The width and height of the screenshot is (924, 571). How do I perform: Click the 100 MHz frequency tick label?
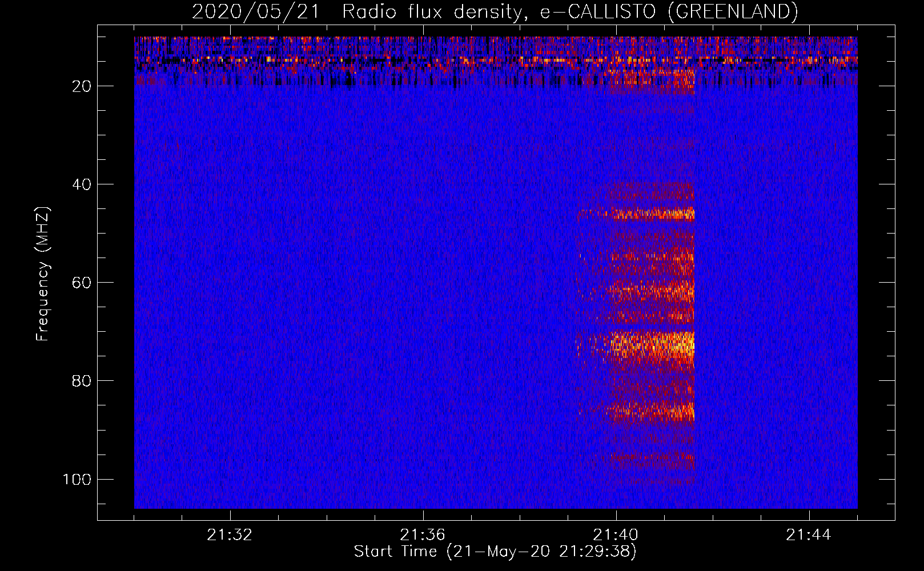tap(77, 479)
